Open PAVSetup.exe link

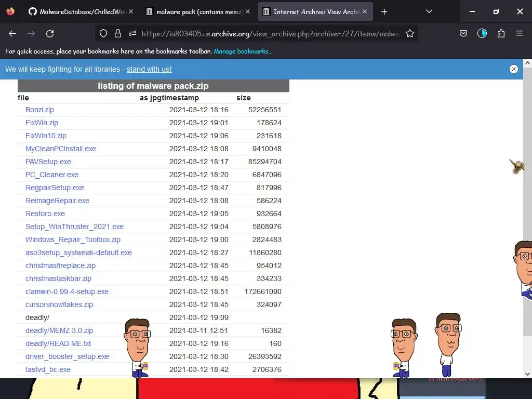(x=48, y=162)
